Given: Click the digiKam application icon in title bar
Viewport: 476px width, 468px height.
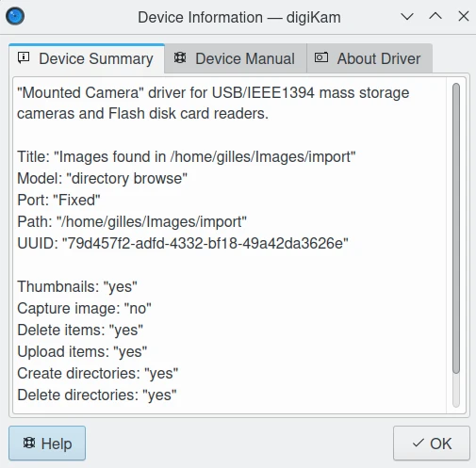Looking at the screenshot, I should coord(15,16).
